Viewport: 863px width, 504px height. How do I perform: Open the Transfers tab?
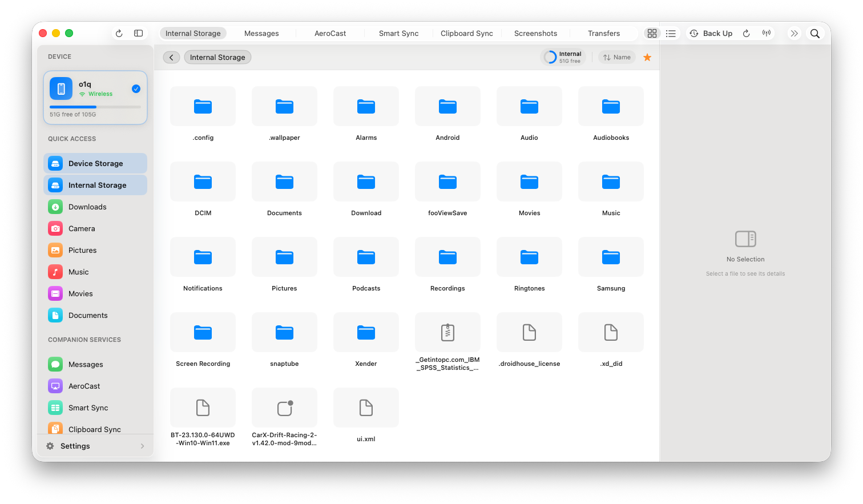click(604, 34)
